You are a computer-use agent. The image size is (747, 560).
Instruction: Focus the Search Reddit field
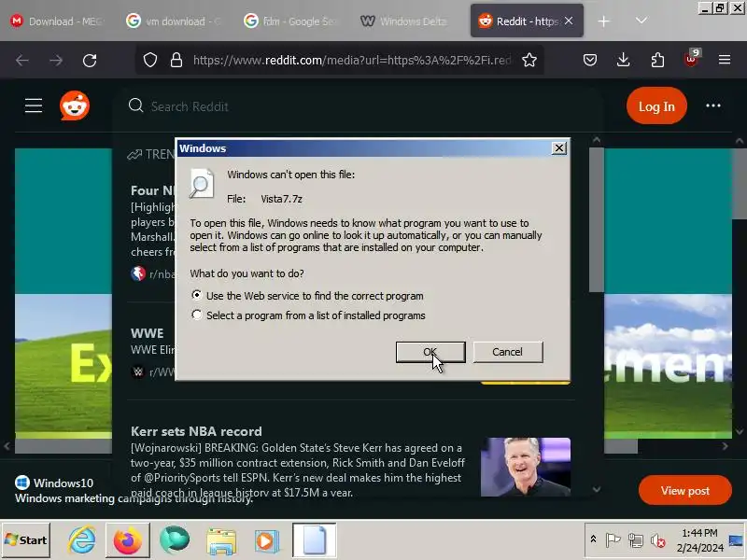[358, 105]
